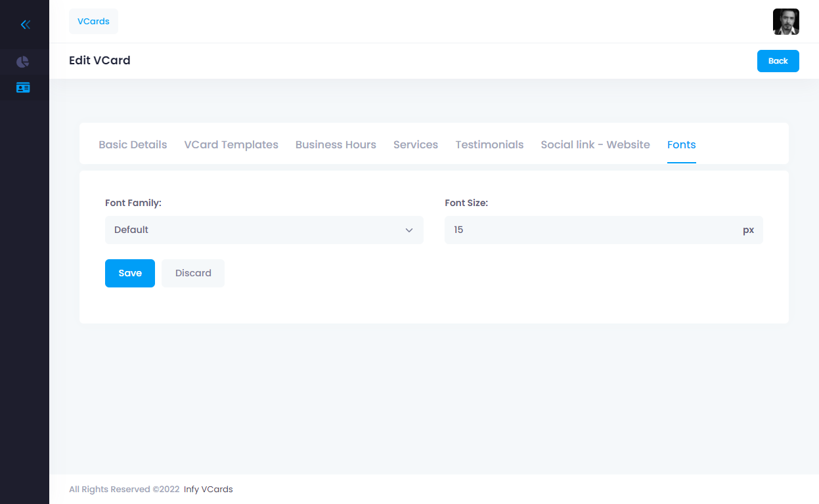Click the VCards breadcrumb button
The height and width of the screenshot is (504, 819).
(93, 21)
